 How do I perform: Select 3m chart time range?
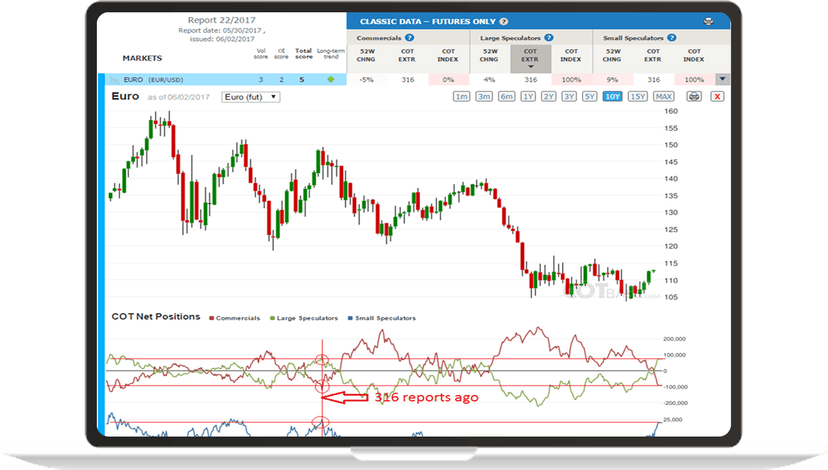[x=484, y=97]
